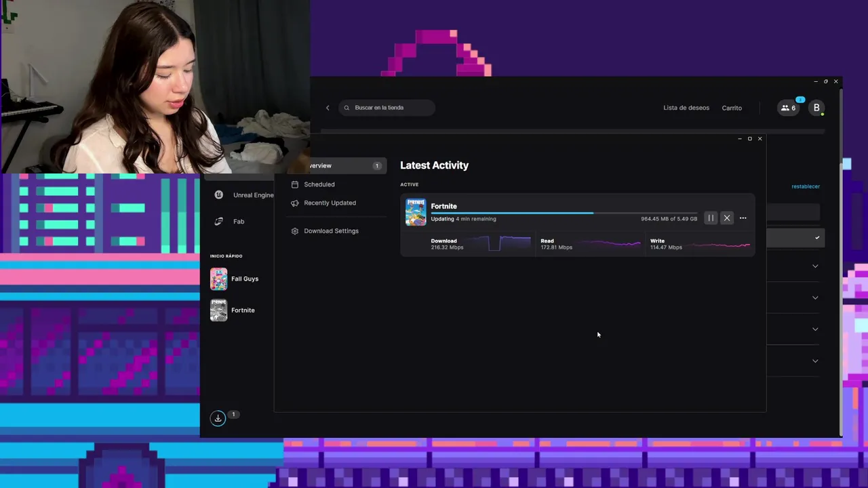Select the Overview tab in downloads window
The image size is (868, 488).
(x=347, y=165)
